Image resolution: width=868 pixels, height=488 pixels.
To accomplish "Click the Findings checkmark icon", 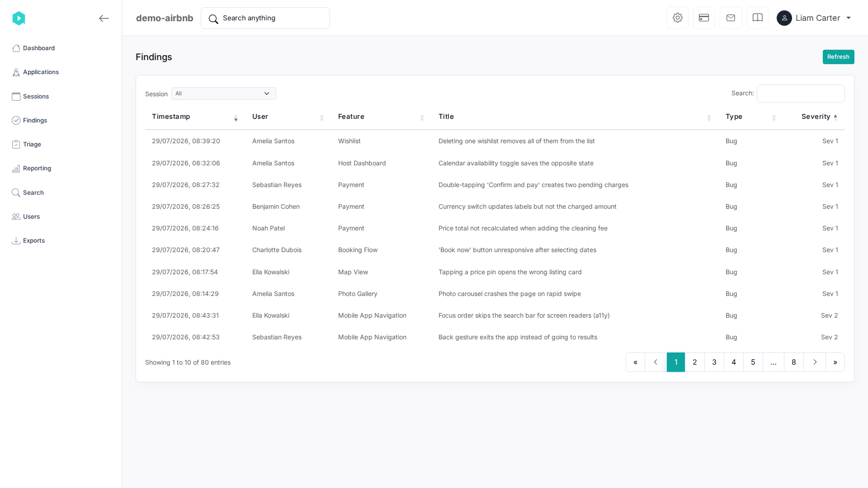I will [x=16, y=120].
